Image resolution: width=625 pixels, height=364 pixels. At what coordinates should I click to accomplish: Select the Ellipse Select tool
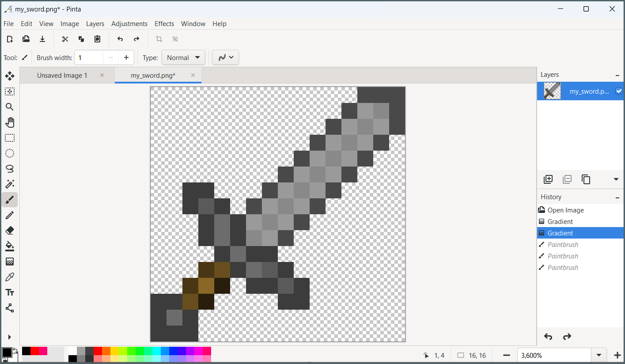pyautogui.click(x=10, y=153)
